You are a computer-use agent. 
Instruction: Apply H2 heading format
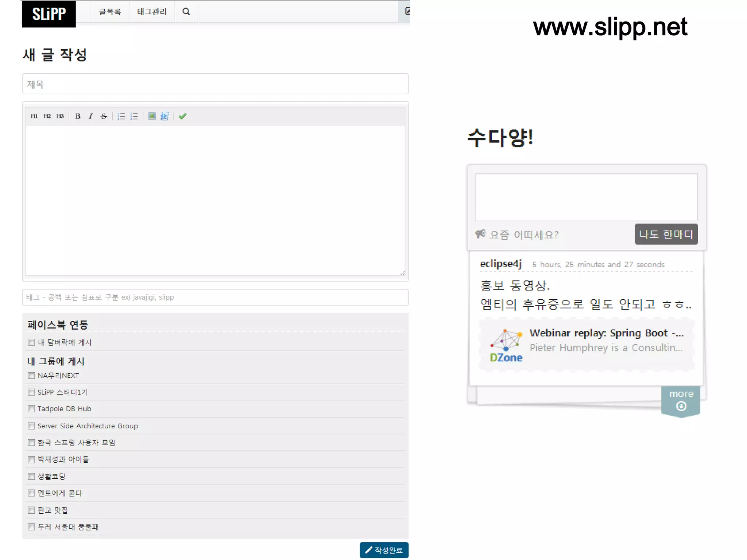coord(47,116)
